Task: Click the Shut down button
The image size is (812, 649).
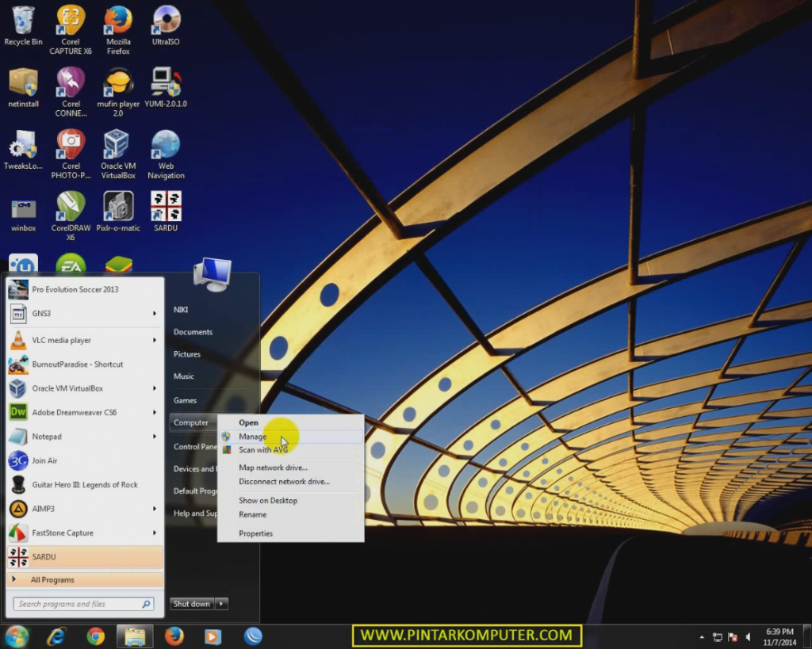Action: click(x=192, y=604)
